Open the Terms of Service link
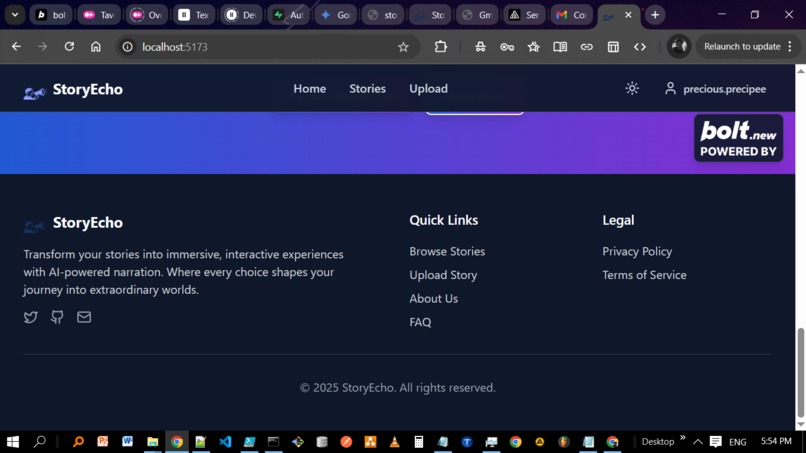 pyautogui.click(x=644, y=275)
